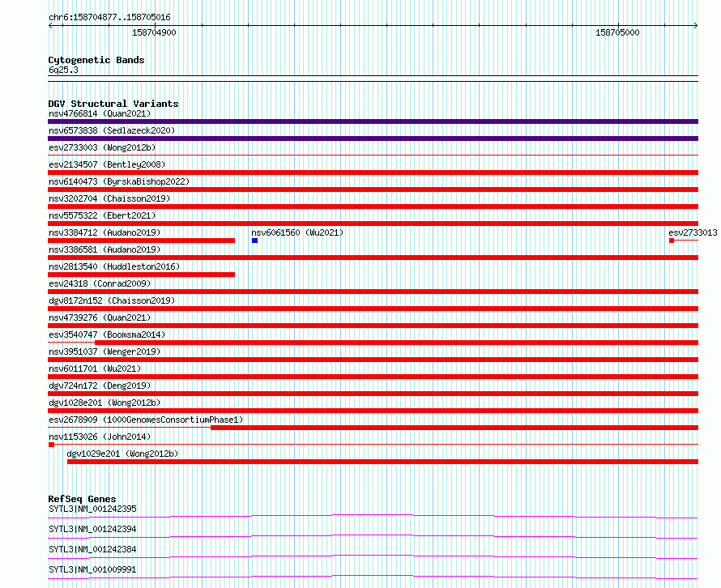This screenshot has width=721, height=588.
Task: Select SYTL3|NM_001242394 transcript label
Action: (92, 529)
